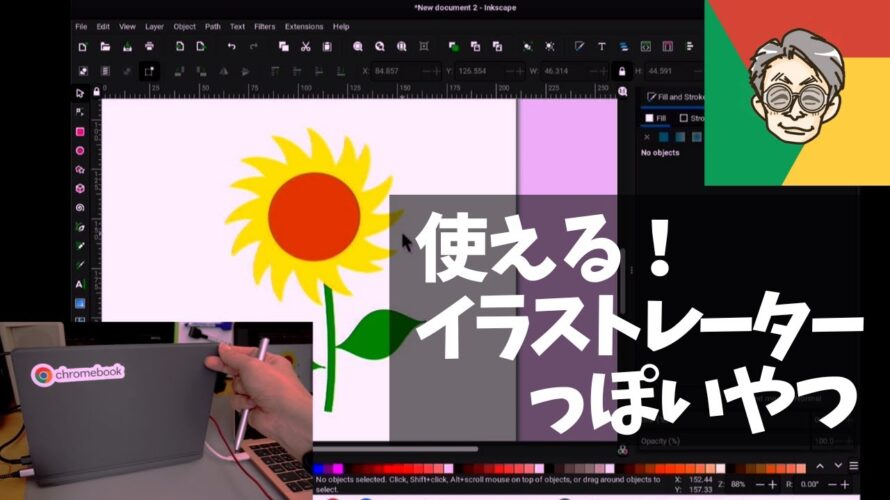This screenshot has height=500, width=890.
Task: Select the 3D box tool
Action: click(x=79, y=188)
